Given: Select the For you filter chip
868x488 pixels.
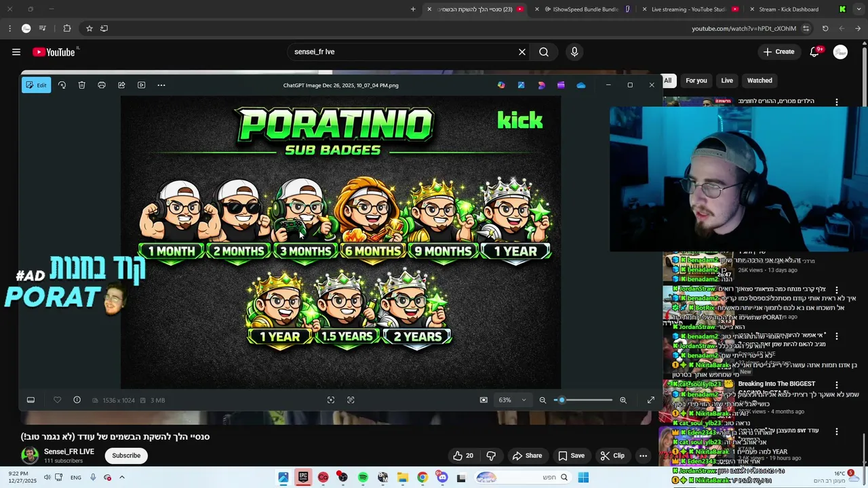Looking at the screenshot, I should 696,81.
